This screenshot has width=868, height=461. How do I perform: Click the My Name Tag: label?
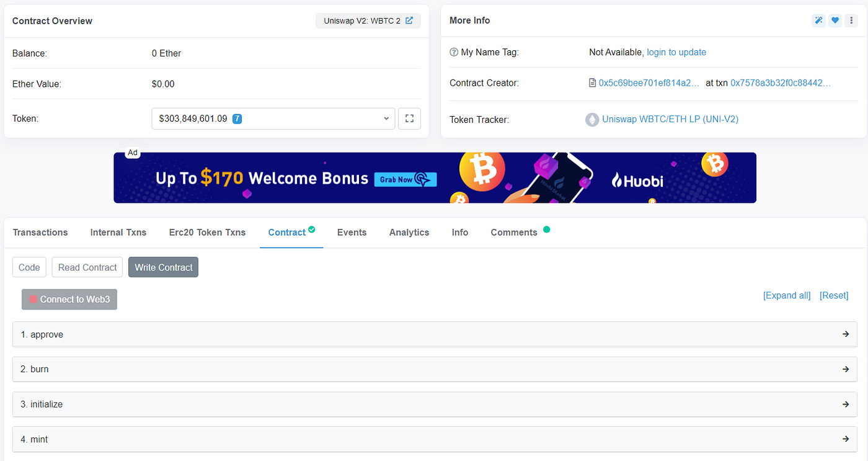point(490,52)
